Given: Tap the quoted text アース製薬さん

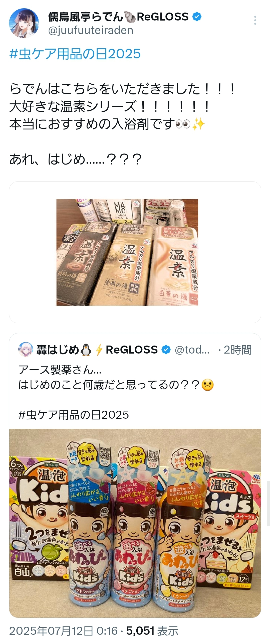Looking at the screenshot, I should pyautogui.click(x=60, y=370).
